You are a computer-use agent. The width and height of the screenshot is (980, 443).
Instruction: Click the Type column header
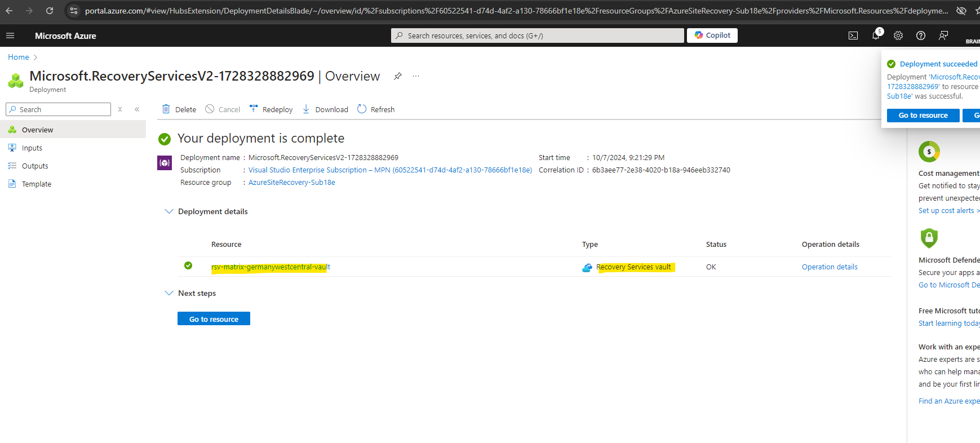[590, 245]
